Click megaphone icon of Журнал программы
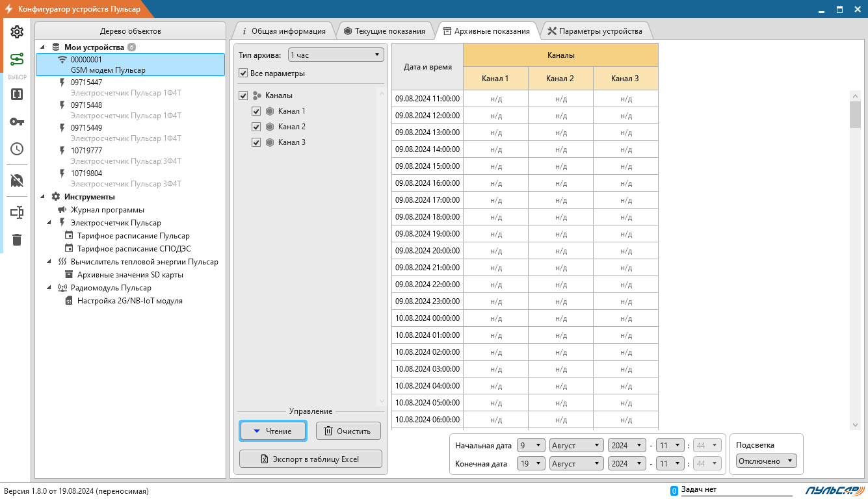 [62, 210]
